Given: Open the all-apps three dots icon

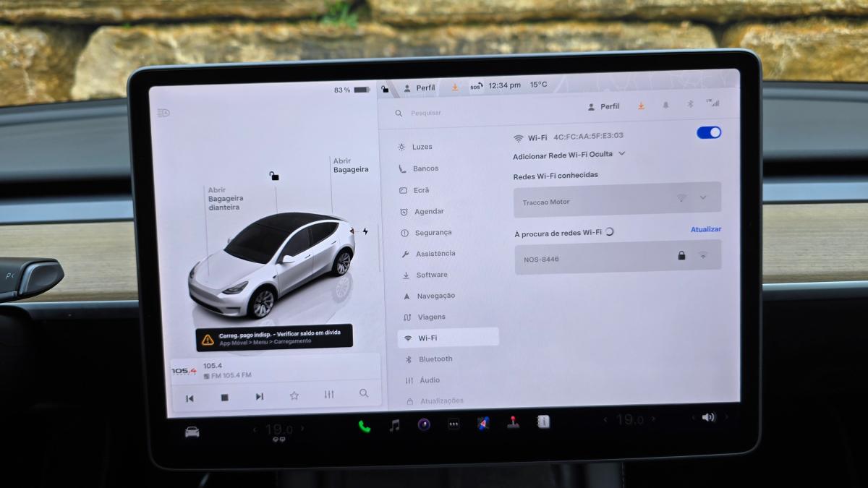Looking at the screenshot, I should pos(454,424).
